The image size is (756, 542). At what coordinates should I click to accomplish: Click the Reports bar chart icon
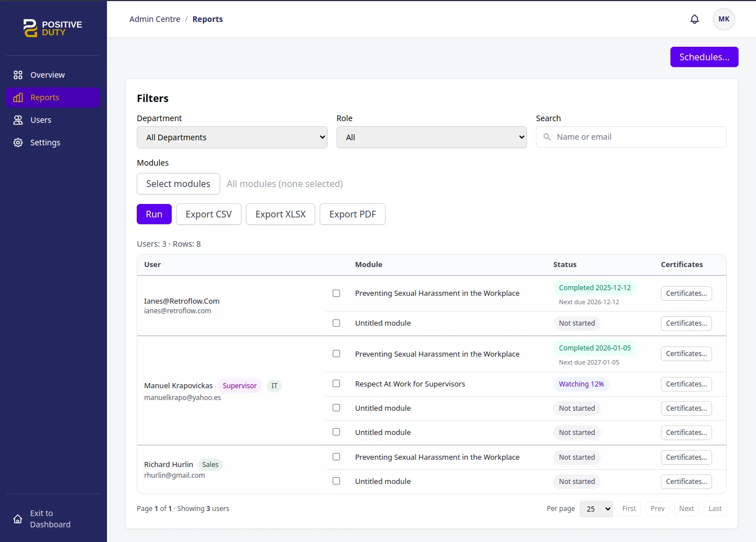point(18,97)
